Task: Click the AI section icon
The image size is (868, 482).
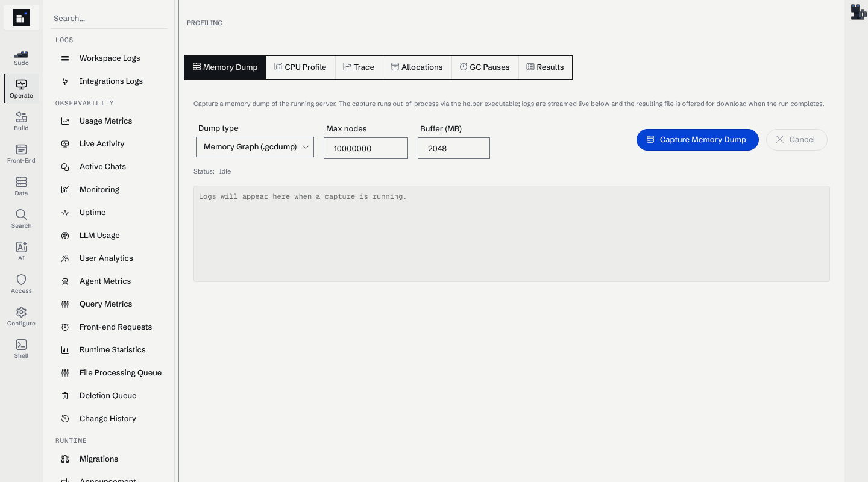Action: pos(21,247)
